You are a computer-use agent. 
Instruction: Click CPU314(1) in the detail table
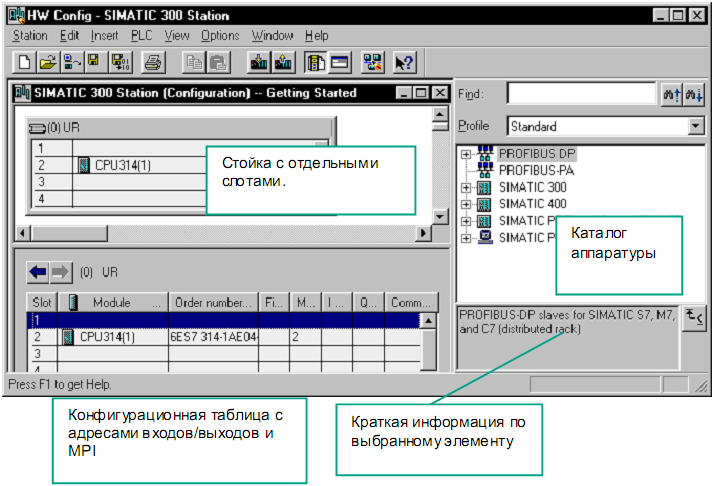(107, 337)
